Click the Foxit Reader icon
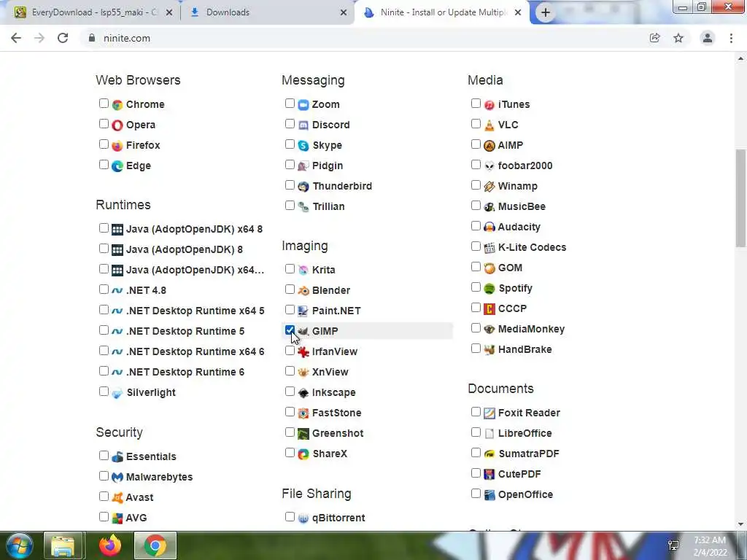Viewport: 747px width, 560px height. [489, 413]
